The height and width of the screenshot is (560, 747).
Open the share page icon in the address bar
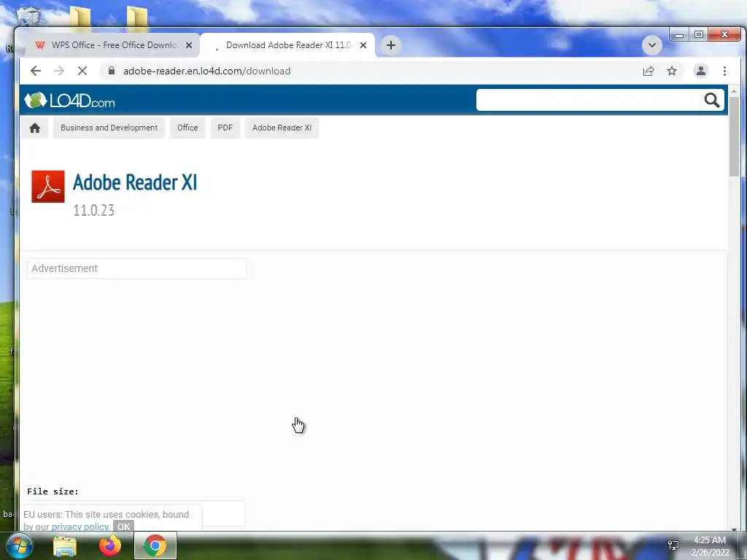pyautogui.click(x=649, y=71)
